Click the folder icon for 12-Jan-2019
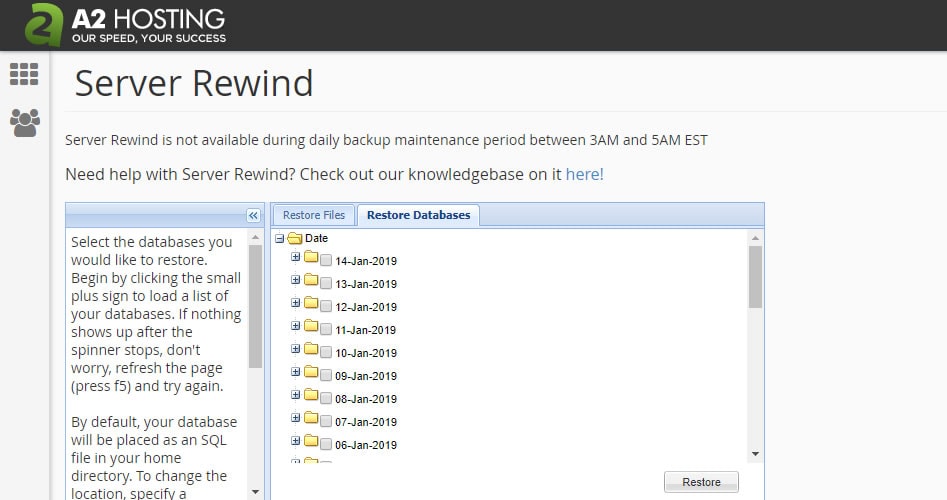947x500 pixels. pyautogui.click(x=311, y=303)
